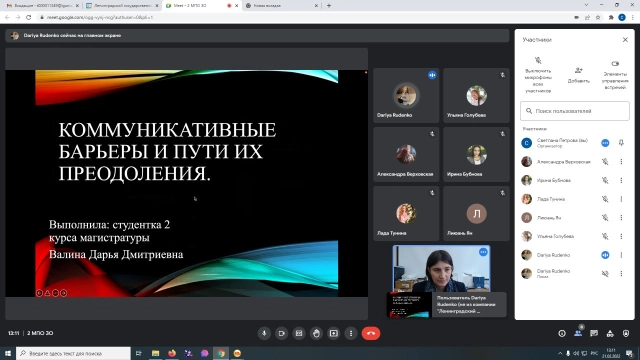
Task: Click the Add people button
Action: point(578,75)
